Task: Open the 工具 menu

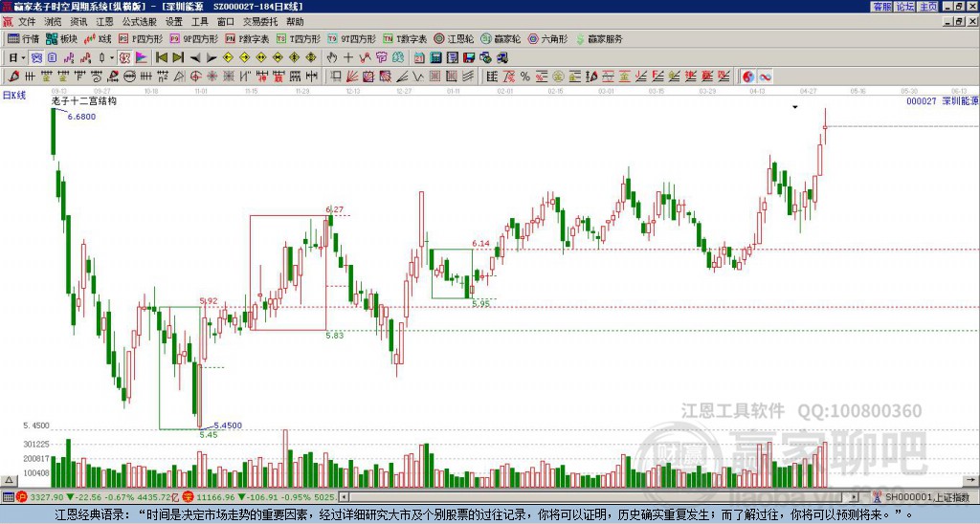Action: click(x=200, y=22)
